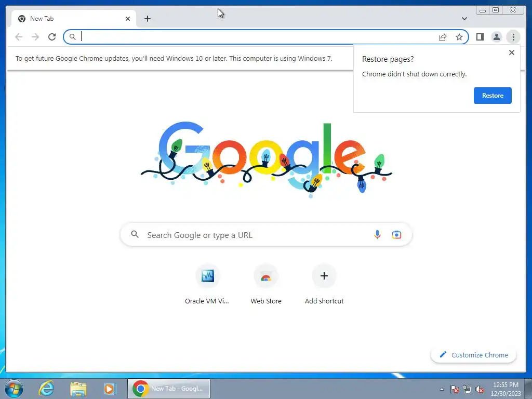532x399 pixels.
Task: Open Windows Explorer from the taskbar
Action: 78,389
